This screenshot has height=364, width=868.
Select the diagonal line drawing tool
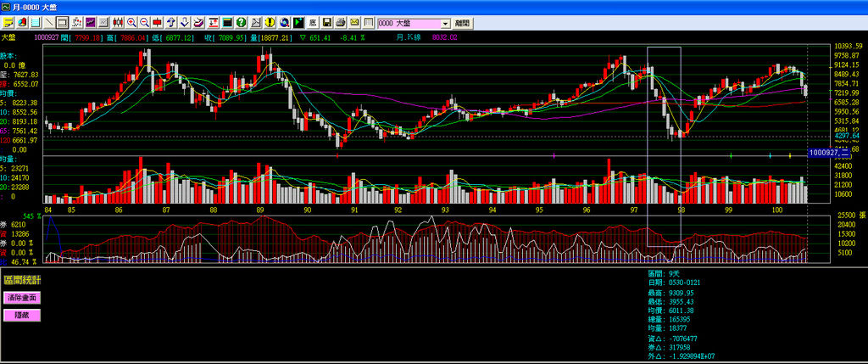click(49, 23)
